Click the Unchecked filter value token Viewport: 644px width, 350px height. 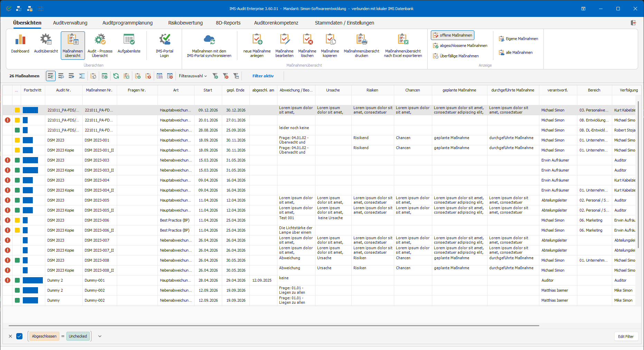(x=78, y=336)
